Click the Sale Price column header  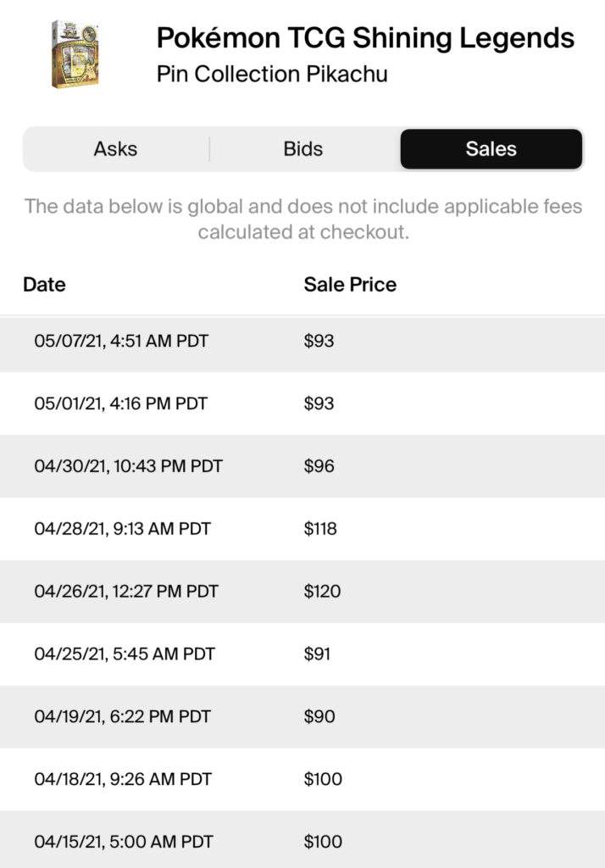point(350,285)
